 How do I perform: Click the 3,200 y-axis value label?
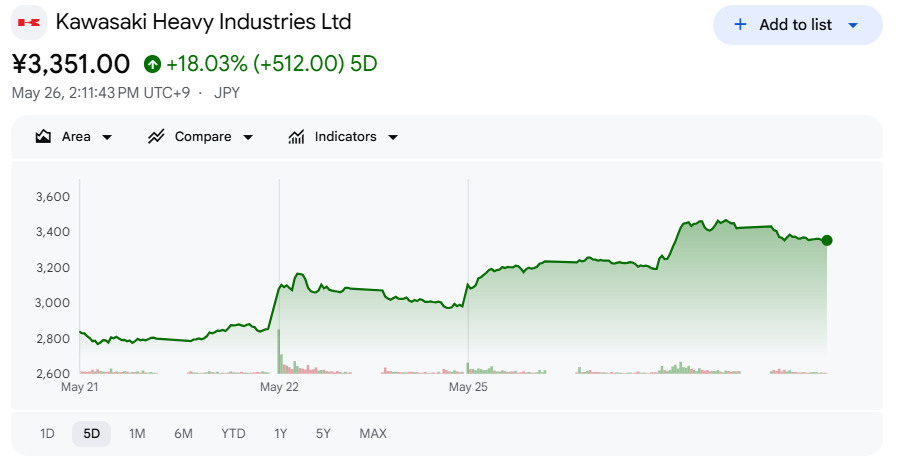pyautogui.click(x=53, y=268)
